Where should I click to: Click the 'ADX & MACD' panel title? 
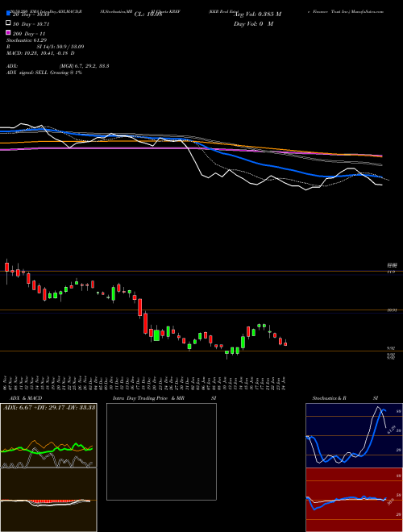(26, 398)
